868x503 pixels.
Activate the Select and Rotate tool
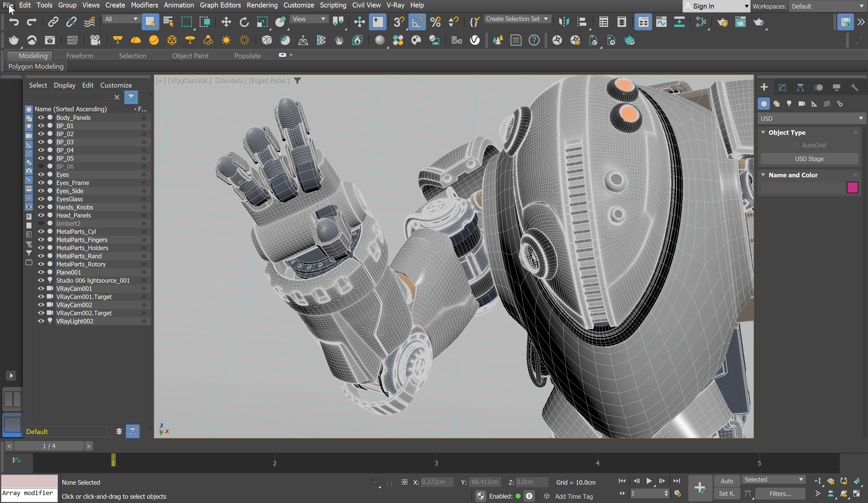pyautogui.click(x=244, y=22)
